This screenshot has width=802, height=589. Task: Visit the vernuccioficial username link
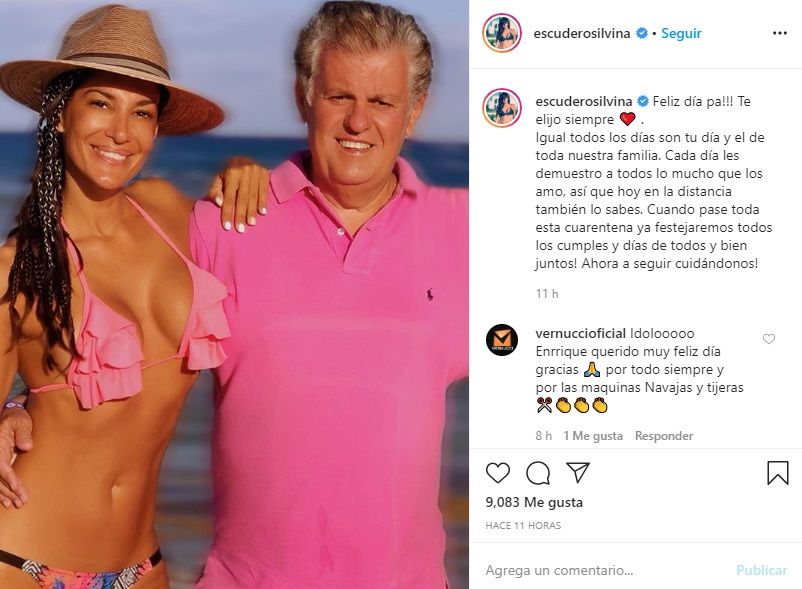pyautogui.click(x=581, y=333)
